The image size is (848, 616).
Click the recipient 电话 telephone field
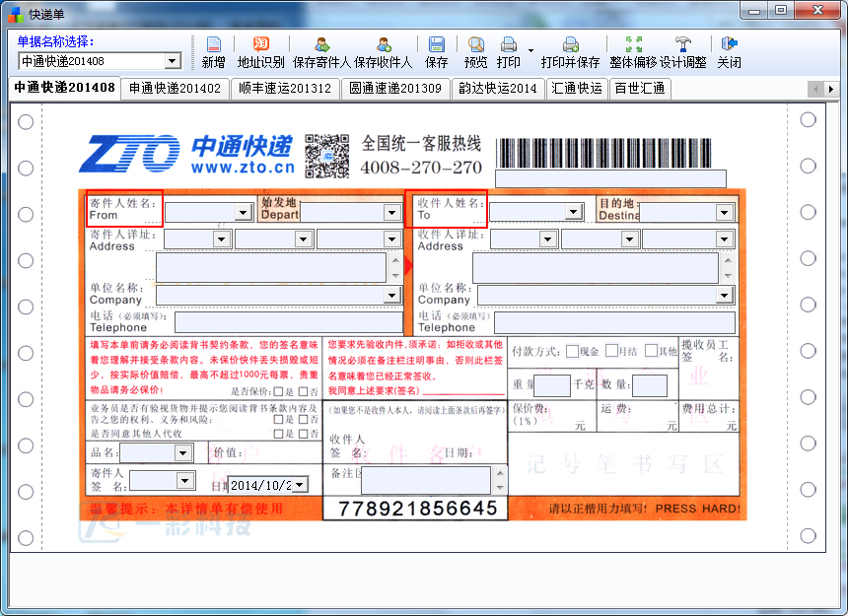click(x=615, y=322)
